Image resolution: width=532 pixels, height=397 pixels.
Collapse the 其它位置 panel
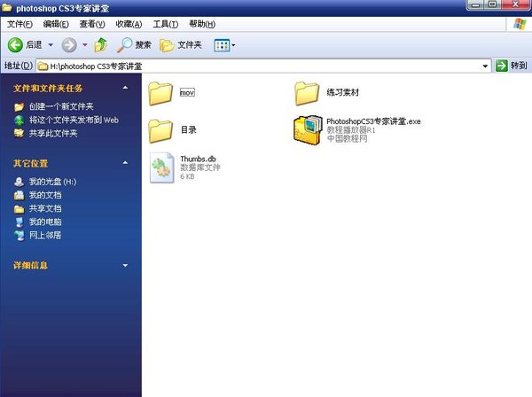coord(125,163)
